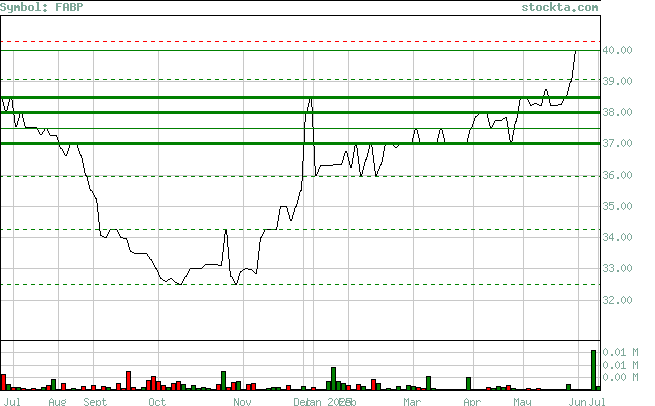
Task: Select the 35.00 price axis label
Action: click(617, 206)
